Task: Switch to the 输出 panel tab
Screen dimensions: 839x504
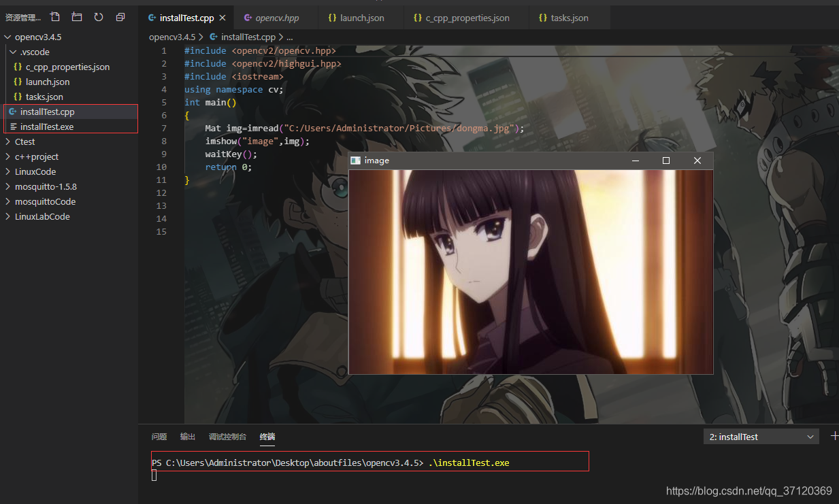Action: [x=188, y=437]
